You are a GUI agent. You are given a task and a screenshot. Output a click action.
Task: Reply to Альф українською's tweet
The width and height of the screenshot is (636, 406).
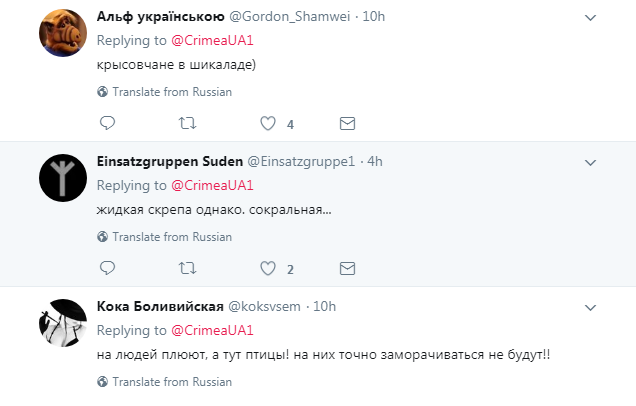point(108,124)
